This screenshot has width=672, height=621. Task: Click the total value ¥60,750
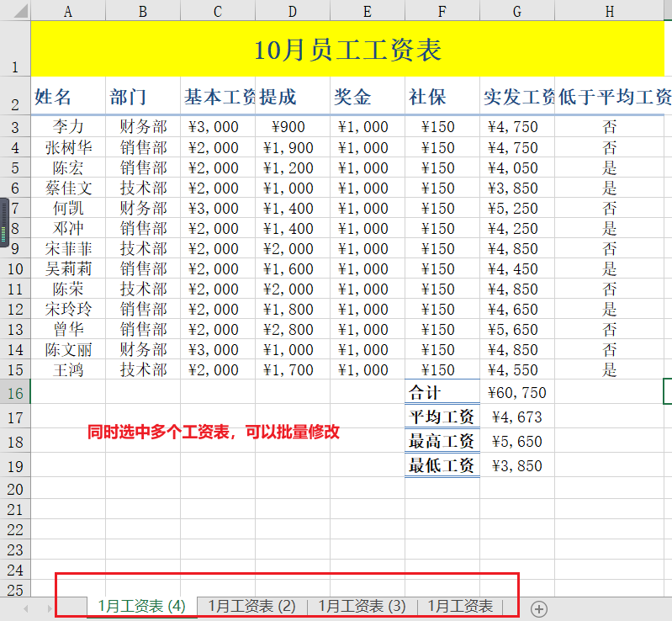tap(517, 392)
